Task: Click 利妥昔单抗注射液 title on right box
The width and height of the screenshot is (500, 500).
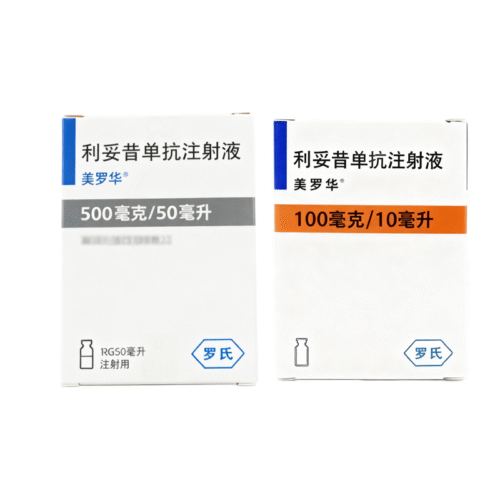Action: 368,160
